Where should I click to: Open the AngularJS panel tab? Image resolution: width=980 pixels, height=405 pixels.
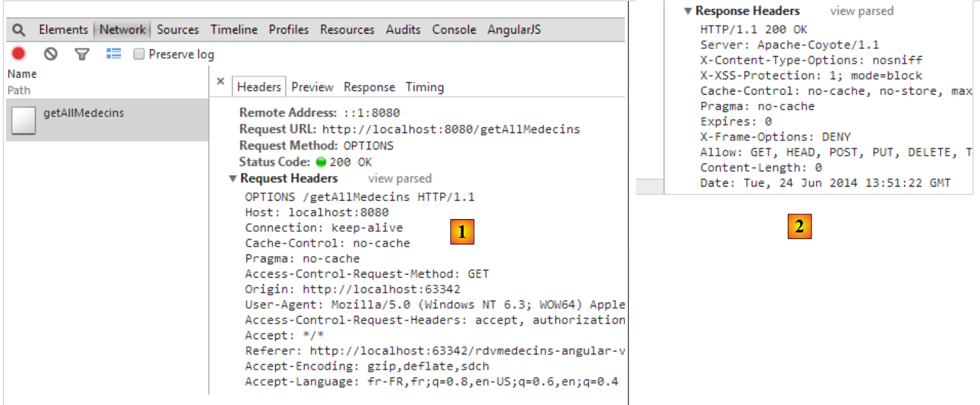pos(513,30)
